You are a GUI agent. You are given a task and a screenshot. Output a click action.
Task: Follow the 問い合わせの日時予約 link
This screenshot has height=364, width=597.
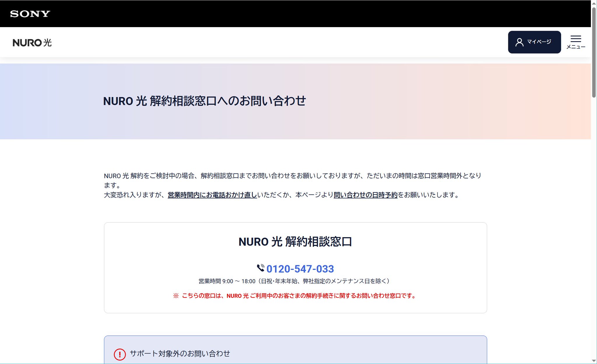[365, 195]
